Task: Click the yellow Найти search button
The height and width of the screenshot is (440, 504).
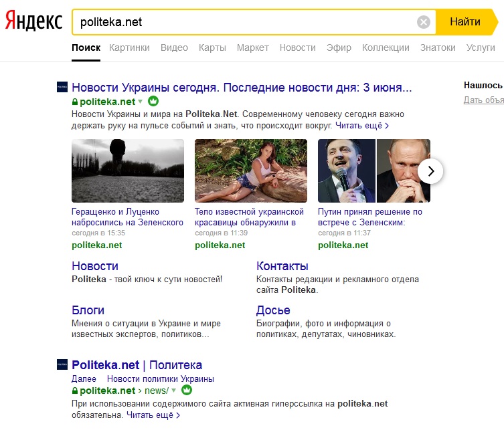Action: (x=466, y=22)
